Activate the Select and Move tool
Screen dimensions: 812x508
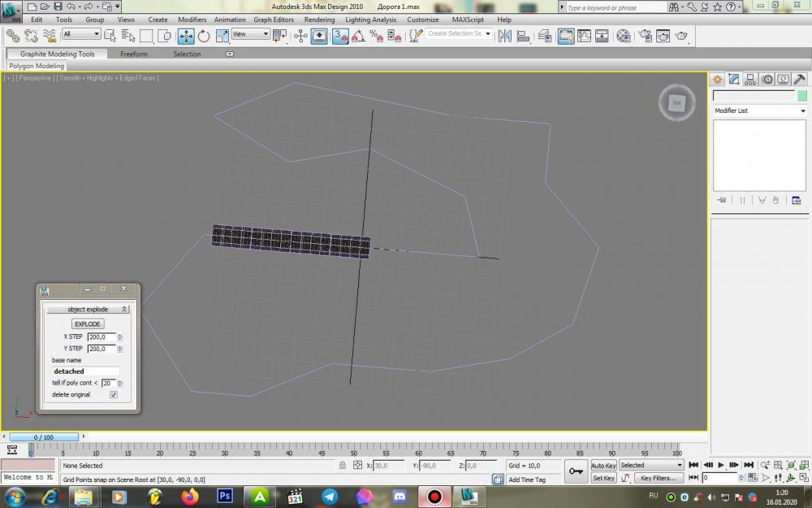[186, 36]
